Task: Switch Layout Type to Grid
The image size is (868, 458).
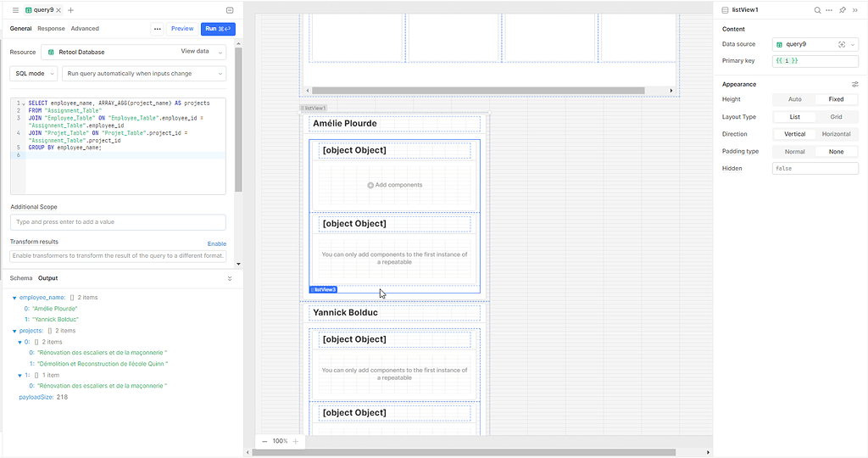Action: point(836,117)
